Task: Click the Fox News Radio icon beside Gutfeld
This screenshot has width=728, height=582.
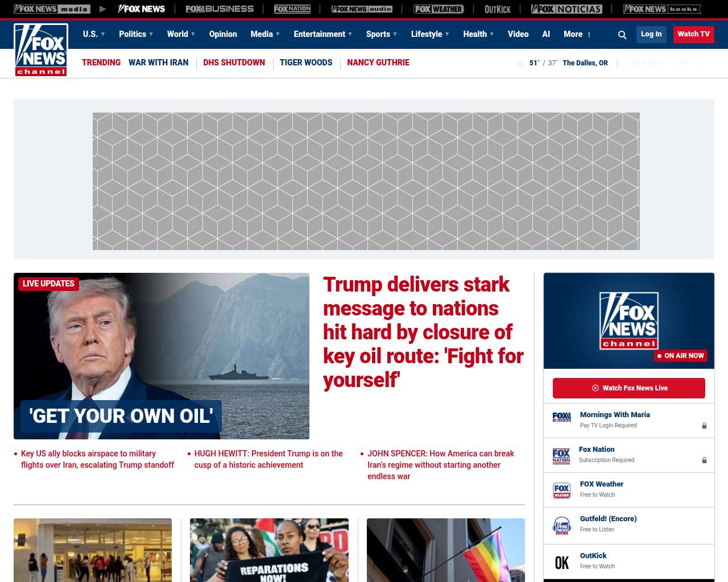Action: click(x=561, y=526)
